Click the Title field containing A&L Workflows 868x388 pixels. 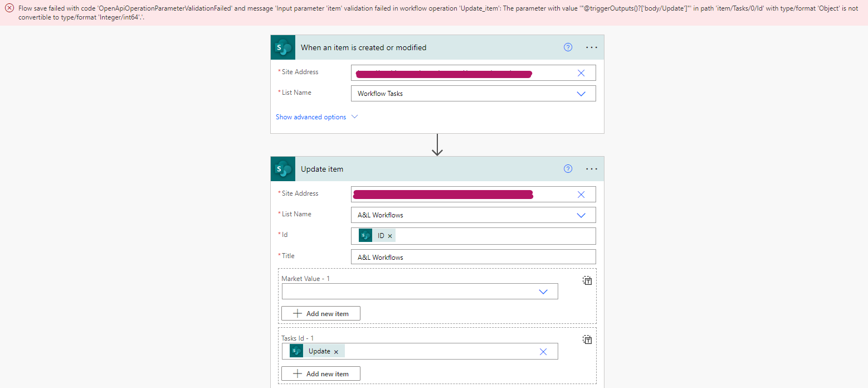[x=472, y=256]
